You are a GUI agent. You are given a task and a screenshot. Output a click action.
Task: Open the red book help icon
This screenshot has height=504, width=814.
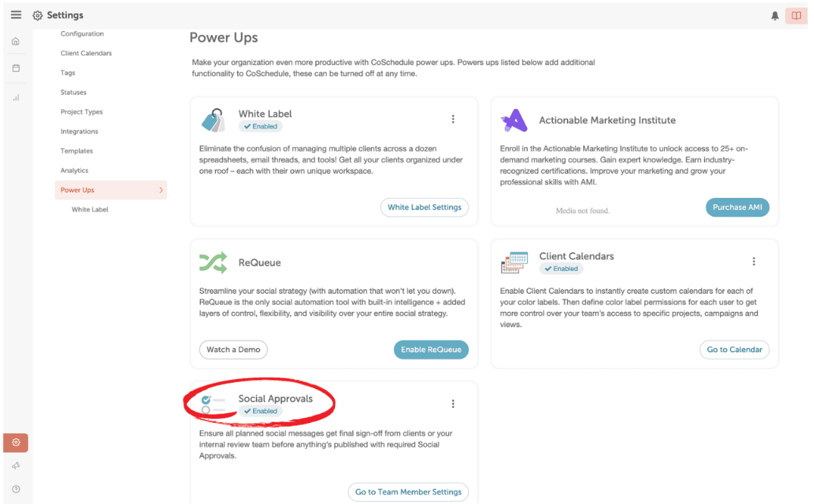[796, 16]
